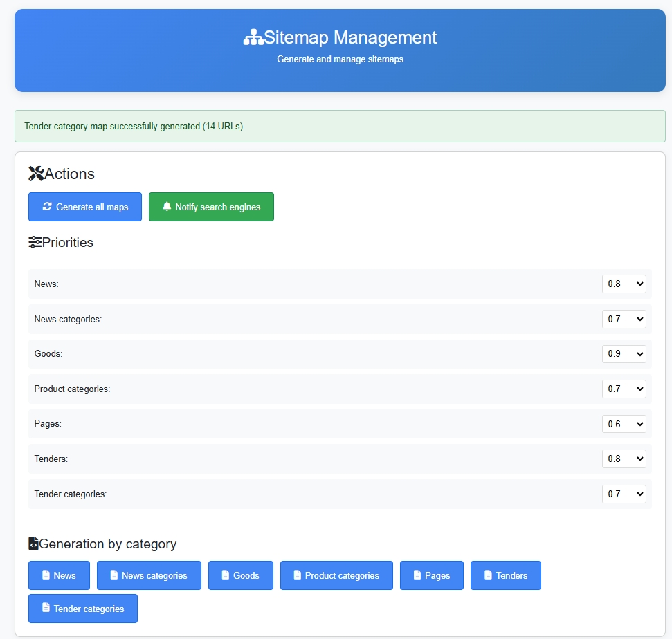Click the file icon on the Tender categories button

tap(46, 609)
